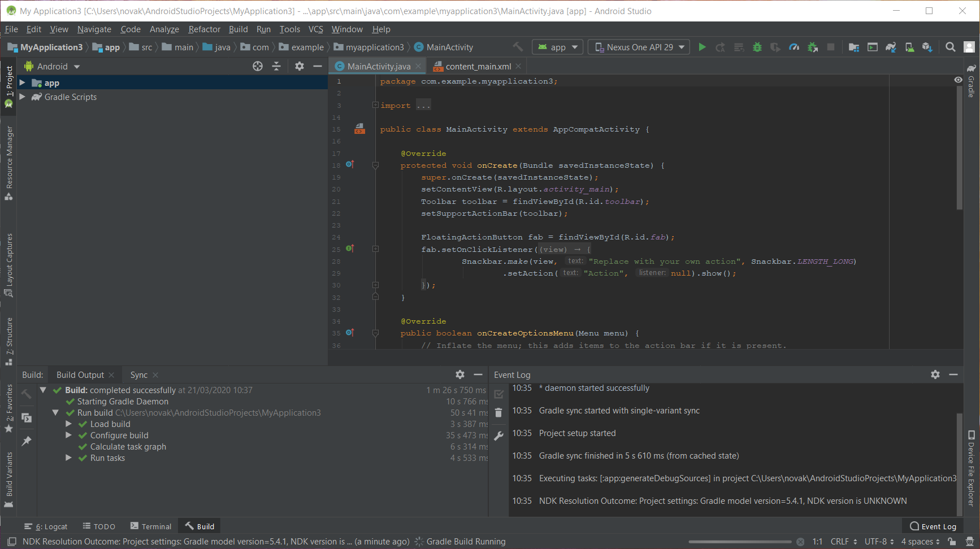
Task: Open Project Structure icon in toolbar
Action: 854,47
